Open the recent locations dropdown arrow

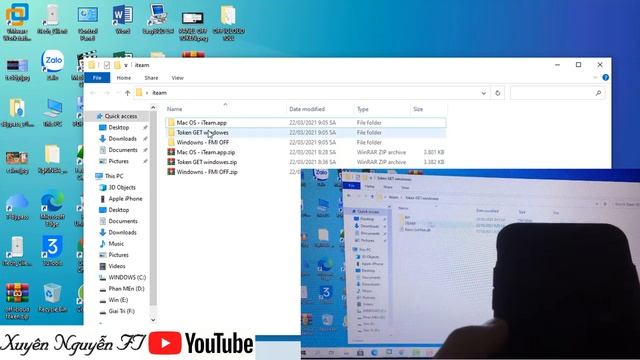point(118,93)
